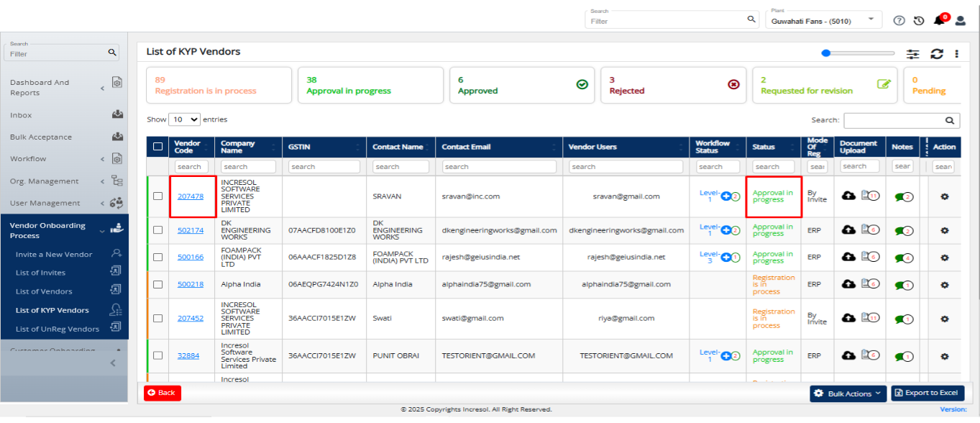Open the Plant dropdown Guwahati Fans
980x423 pixels.
tap(824, 20)
